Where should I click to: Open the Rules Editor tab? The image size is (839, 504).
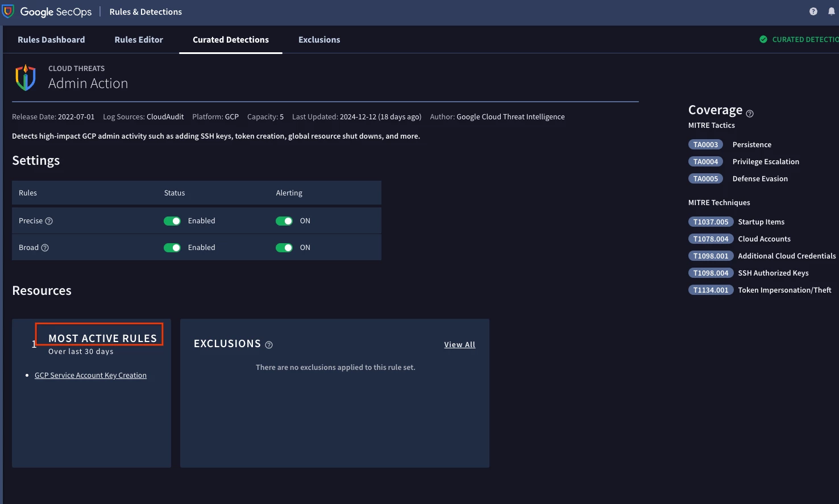(139, 40)
